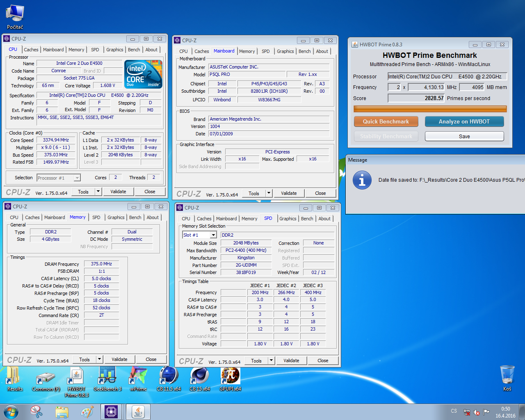Click Tools button in Memory window
The width and height of the screenshot is (525, 420).
pos(84,359)
